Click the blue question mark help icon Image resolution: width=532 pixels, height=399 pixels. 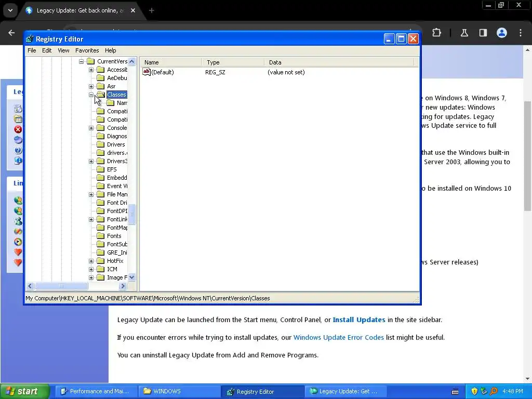coord(18,150)
